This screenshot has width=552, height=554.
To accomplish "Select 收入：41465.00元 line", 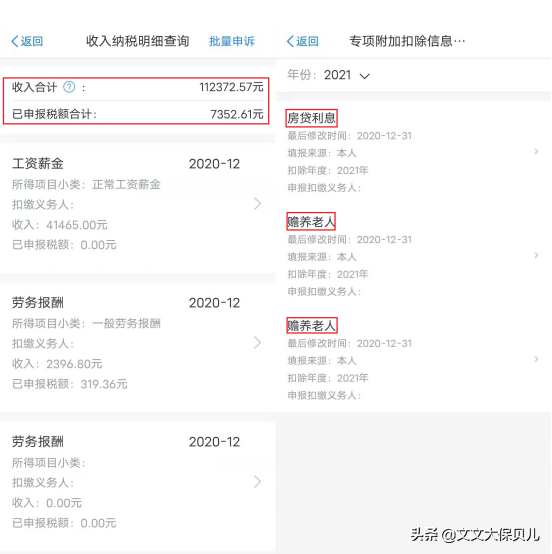I will tap(60, 225).
